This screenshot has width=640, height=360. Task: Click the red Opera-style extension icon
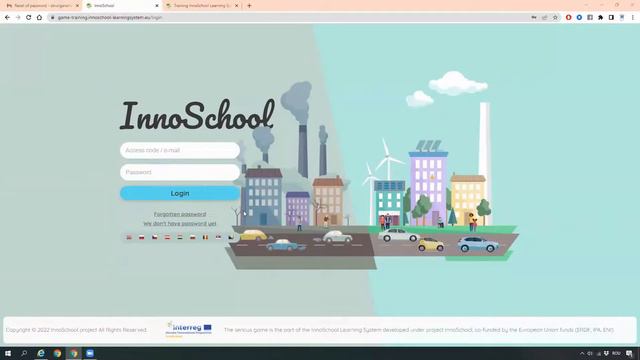click(x=569, y=18)
